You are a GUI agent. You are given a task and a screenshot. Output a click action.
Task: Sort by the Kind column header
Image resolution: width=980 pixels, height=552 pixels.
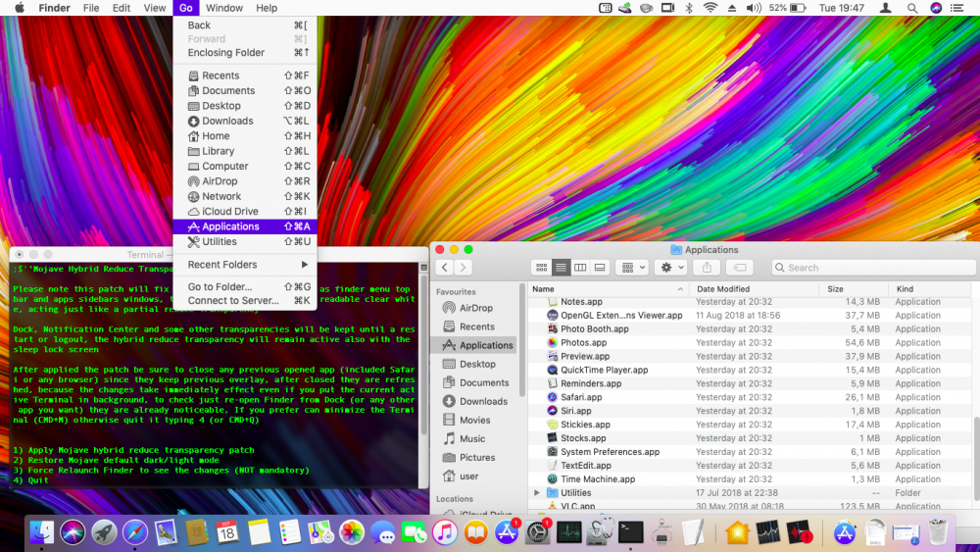click(x=931, y=289)
